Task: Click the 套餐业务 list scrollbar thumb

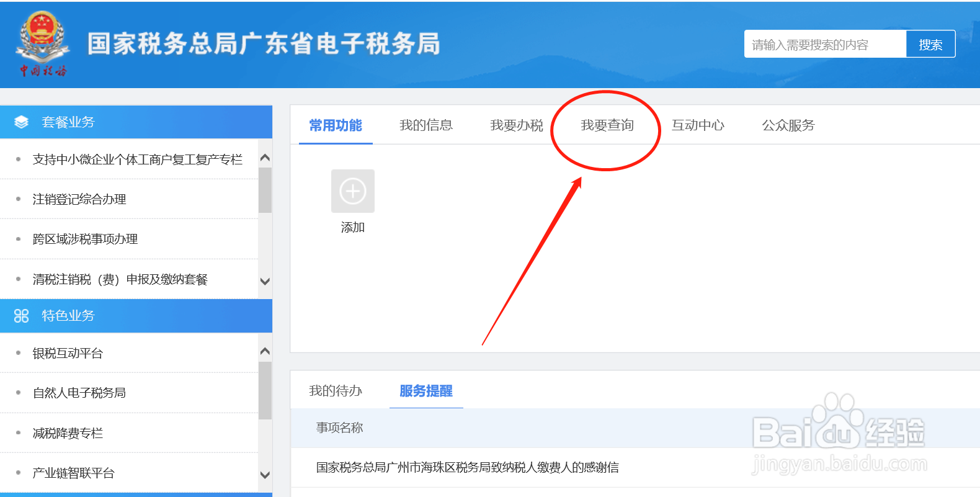Action: tap(265, 190)
